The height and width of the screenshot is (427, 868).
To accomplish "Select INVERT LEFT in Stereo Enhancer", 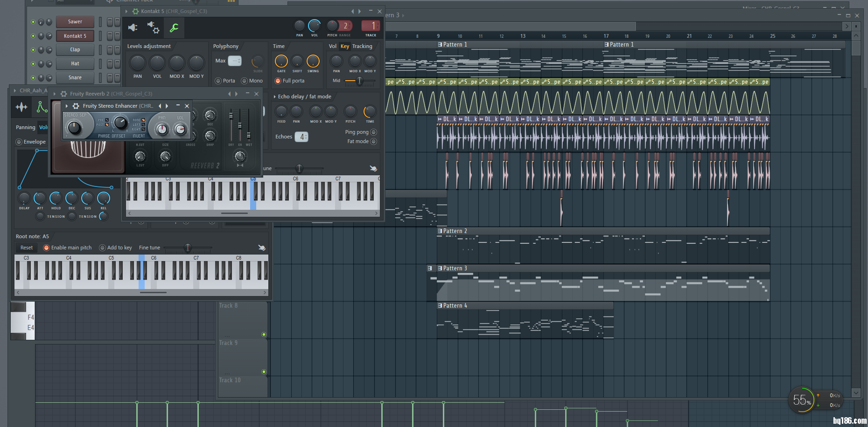I will tap(143, 124).
